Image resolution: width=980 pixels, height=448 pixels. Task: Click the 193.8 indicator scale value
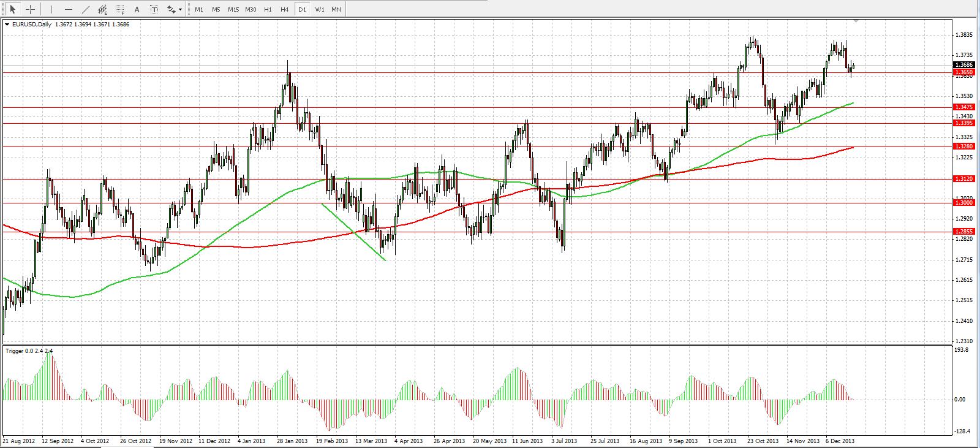(x=962, y=350)
